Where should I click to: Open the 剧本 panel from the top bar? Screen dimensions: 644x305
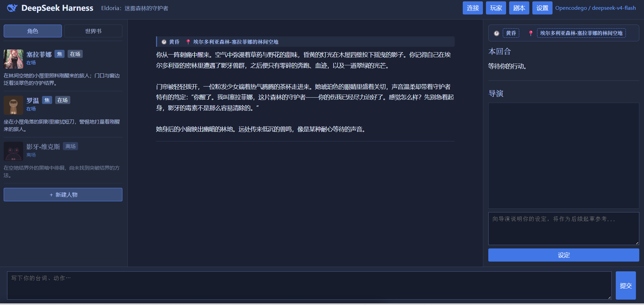tap(519, 8)
